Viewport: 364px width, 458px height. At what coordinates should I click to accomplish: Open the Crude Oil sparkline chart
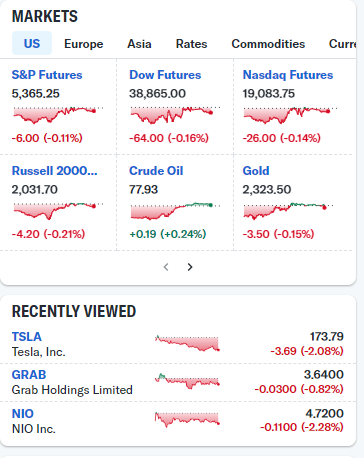pyautogui.click(x=175, y=211)
